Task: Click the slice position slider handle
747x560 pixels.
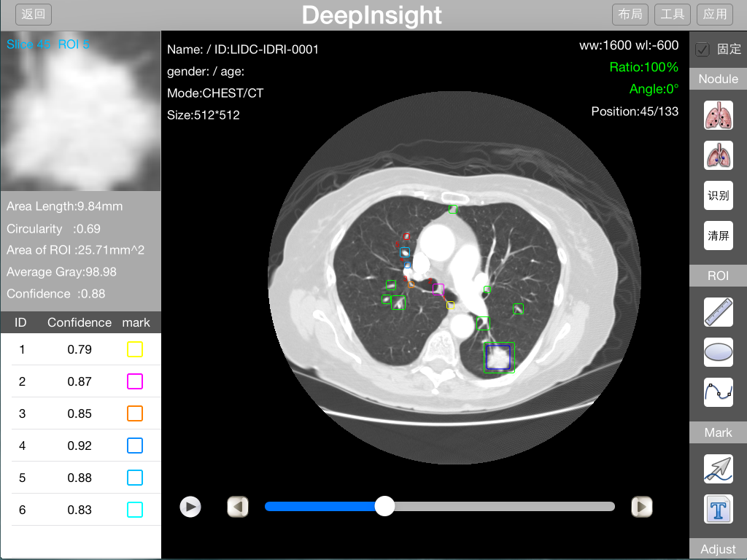Action: click(x=384, y=506)
